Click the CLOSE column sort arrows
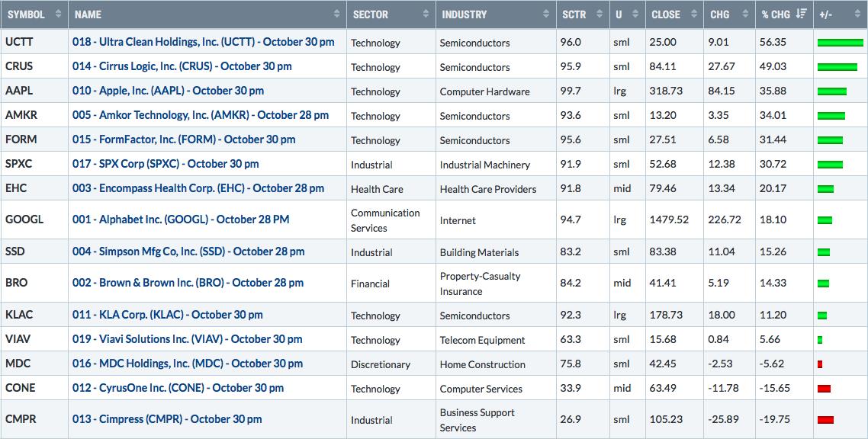Image resolution: width=868 pixels, height=439 pixels. click(x=693, y=14)
